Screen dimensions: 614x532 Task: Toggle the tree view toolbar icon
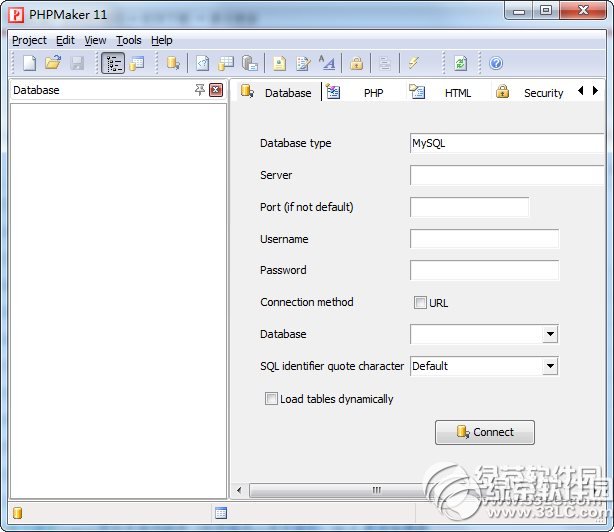pos(113,63)
